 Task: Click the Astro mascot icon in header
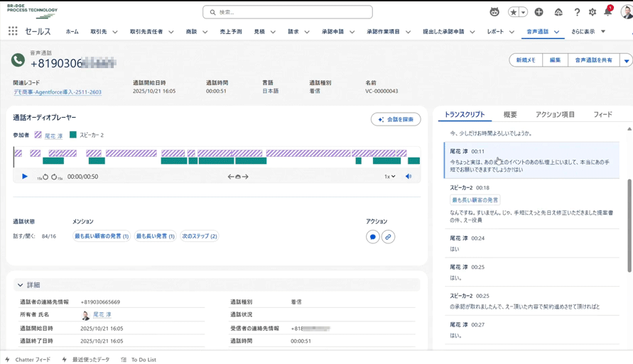pos(494,12)
